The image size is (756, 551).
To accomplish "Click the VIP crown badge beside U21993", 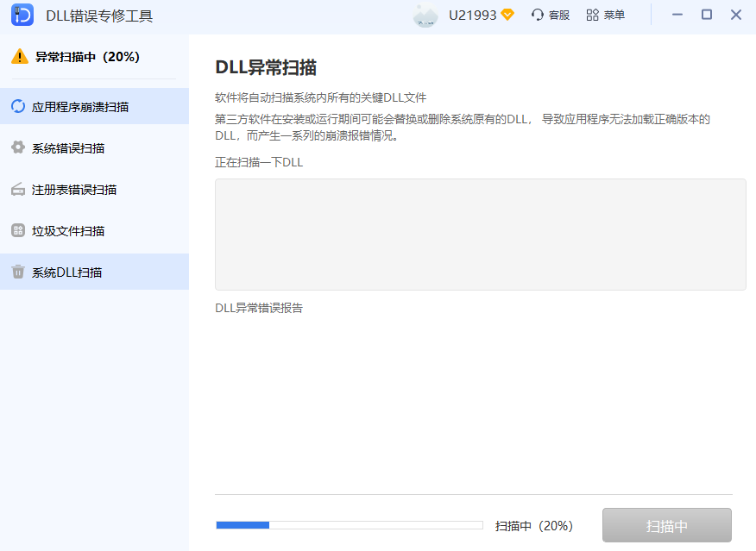I will click(509, 14).
